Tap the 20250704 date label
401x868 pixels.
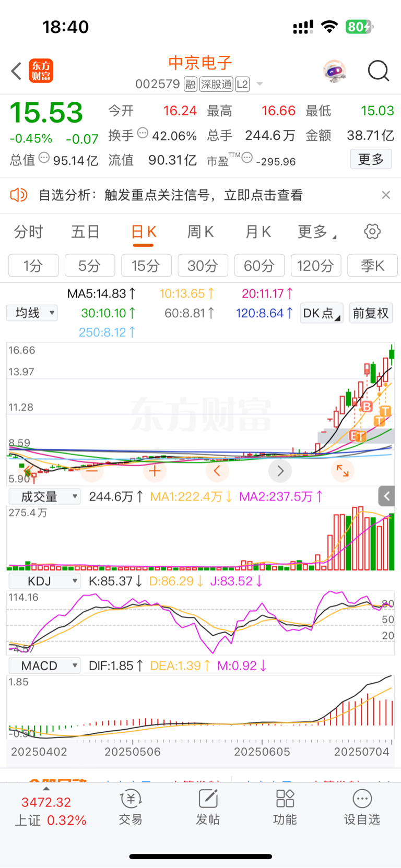pyautogui.click(x=362, y=752)
